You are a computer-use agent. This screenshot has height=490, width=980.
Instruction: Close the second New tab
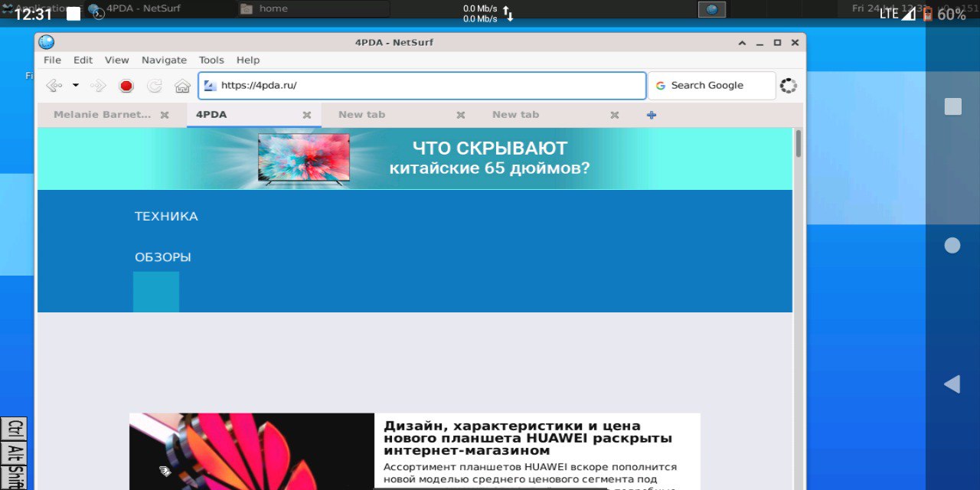(x=614, y=116)
